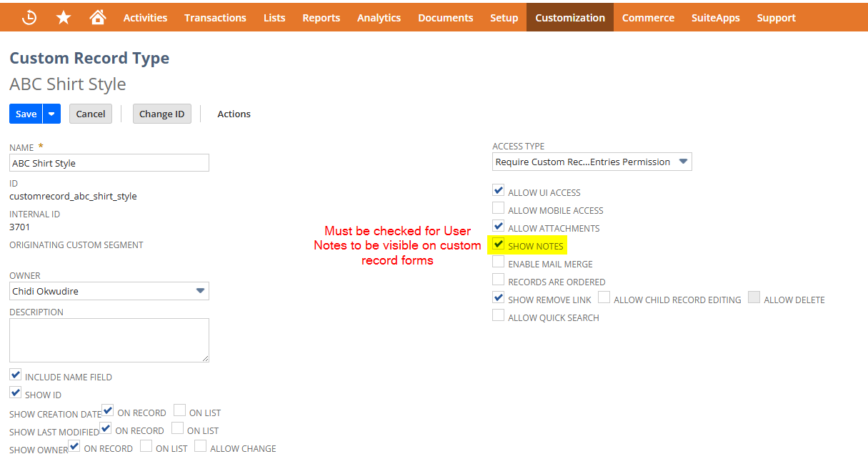Switch to the Transactions menu
The image size is (868, 469).
(x=215, y=17)
